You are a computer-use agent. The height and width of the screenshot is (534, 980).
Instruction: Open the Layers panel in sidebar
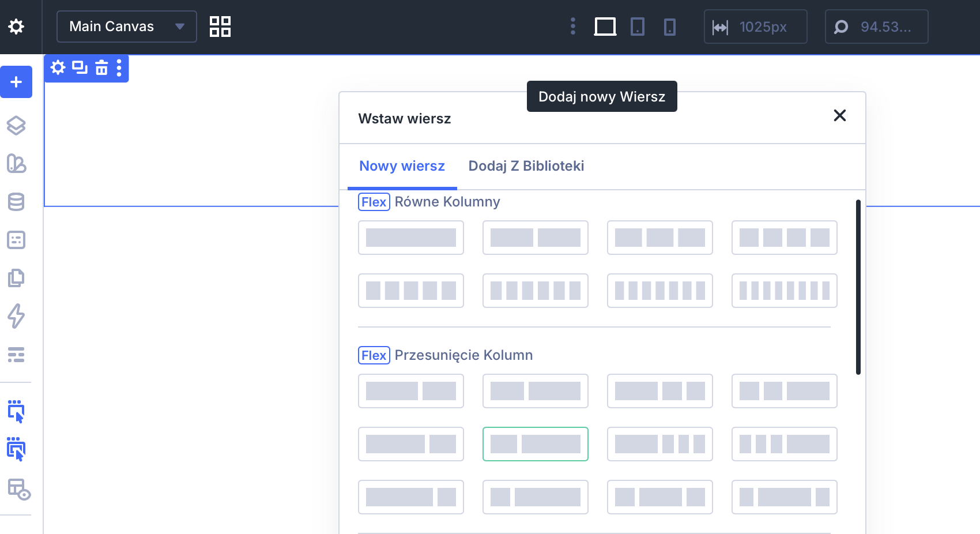pos(16,125)
